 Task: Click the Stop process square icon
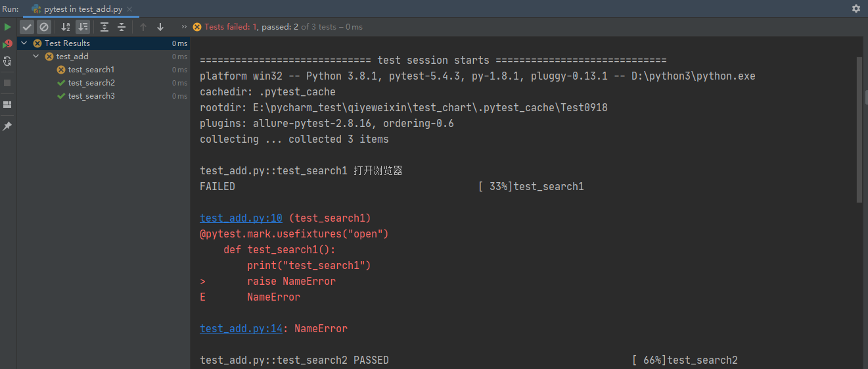tap(7, 83)
